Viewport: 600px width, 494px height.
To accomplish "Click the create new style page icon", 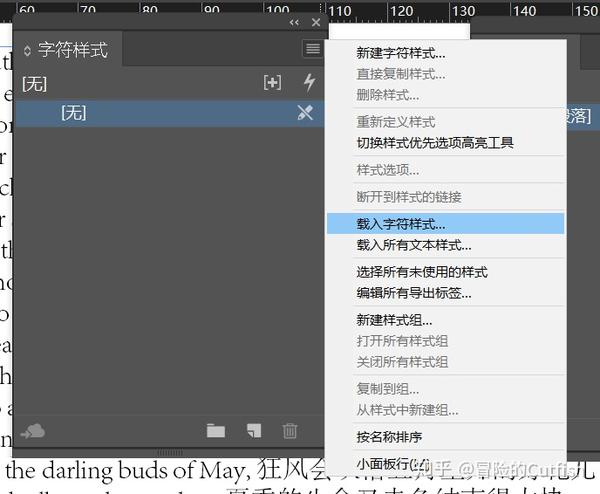I will point(254,431).
